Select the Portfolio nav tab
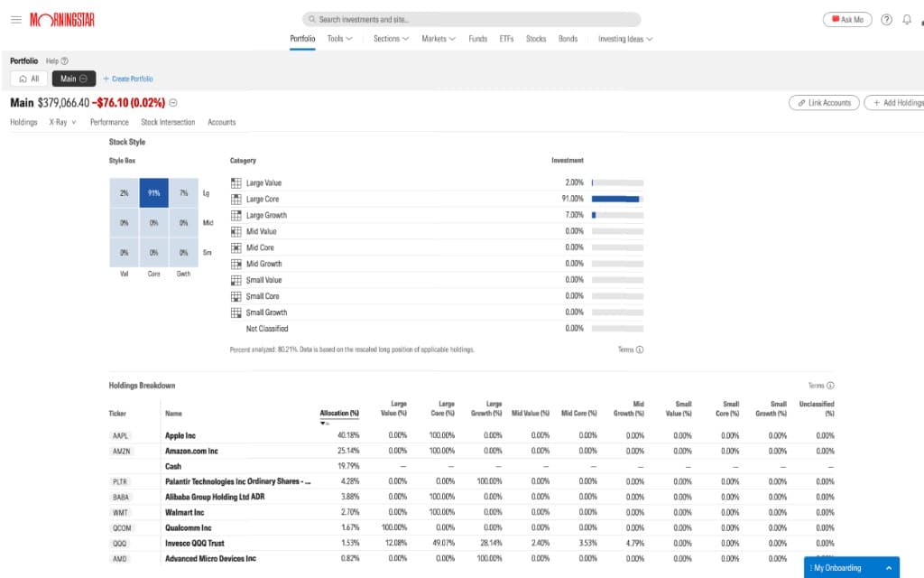 tap(302, 39)
